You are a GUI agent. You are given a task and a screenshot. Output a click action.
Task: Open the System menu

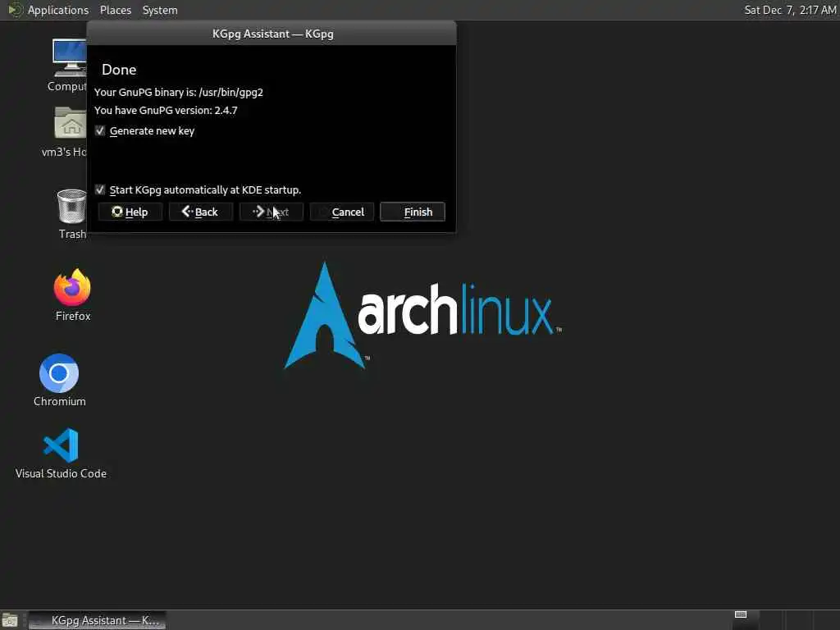[x=160, y=10]
